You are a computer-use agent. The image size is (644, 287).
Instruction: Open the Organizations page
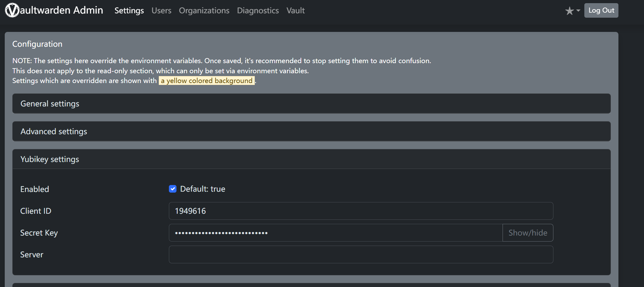(x=204, y=11)
